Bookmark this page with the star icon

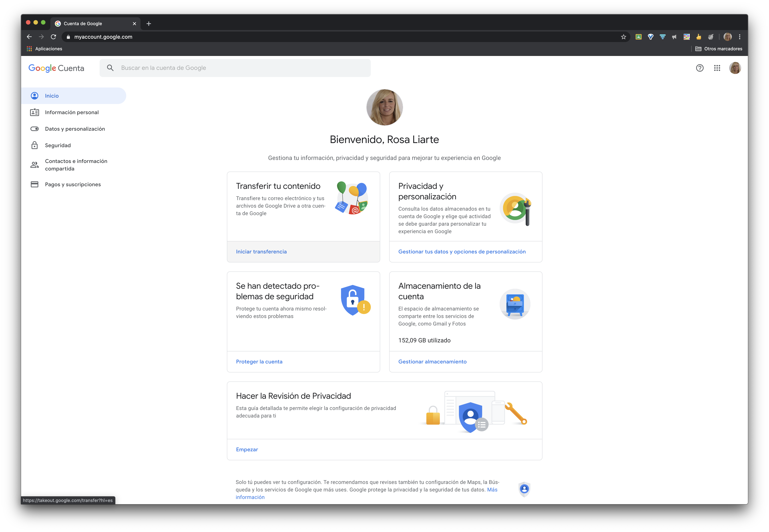coord(623,37)
